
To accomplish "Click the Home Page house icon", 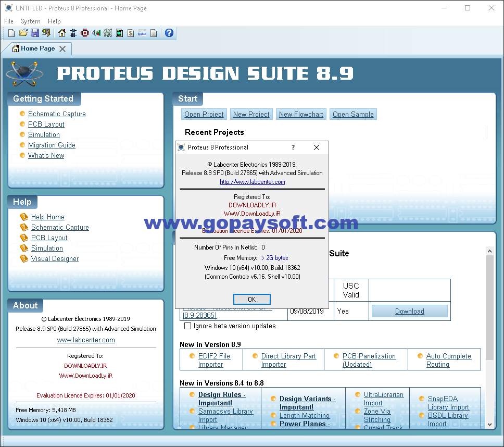I will [x=62, y=33].
